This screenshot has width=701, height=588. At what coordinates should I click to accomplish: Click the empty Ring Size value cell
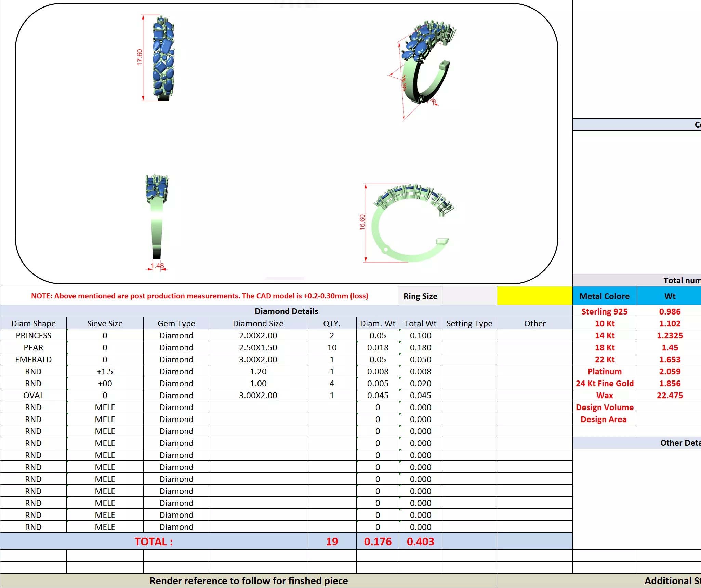469,296
